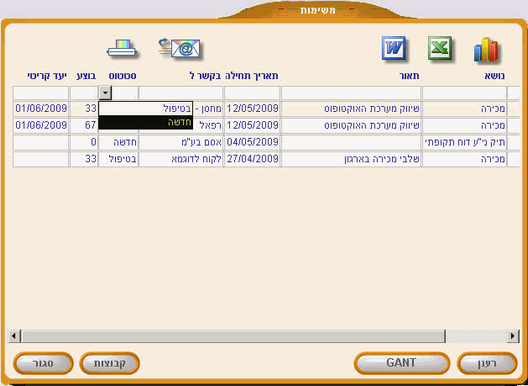This screenshot has height=386, width=528.
Task: Sort by 'תאריך תחילה' column header
Action: point(252,76)
